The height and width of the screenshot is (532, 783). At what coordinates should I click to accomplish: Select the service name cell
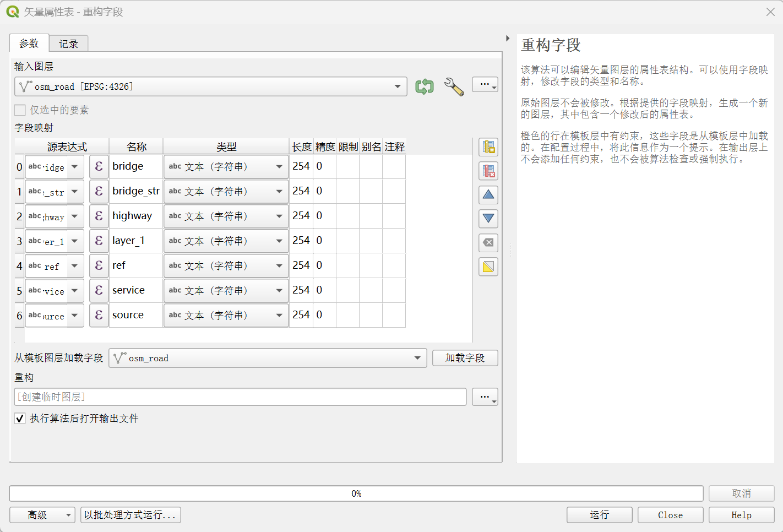(x=136, y=290)
